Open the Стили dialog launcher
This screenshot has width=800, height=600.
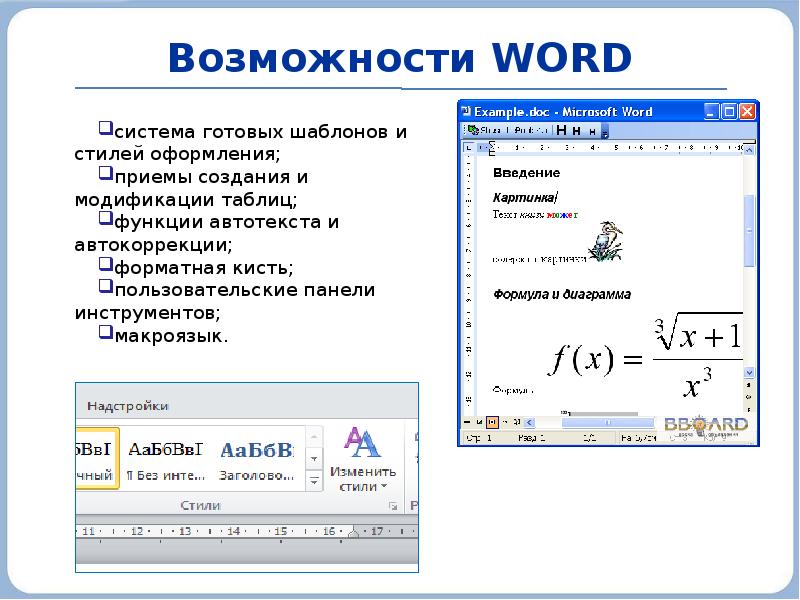(x=393, y=506)
